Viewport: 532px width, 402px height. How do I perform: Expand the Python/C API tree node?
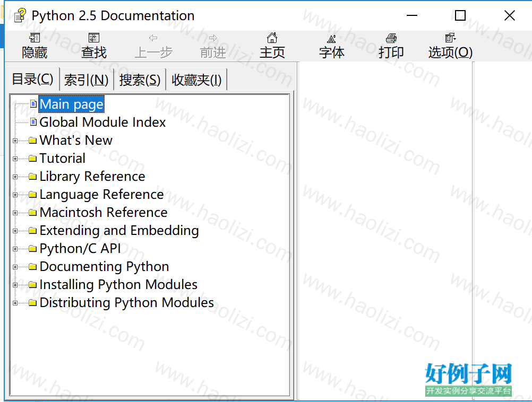click(x=15, y=249)
